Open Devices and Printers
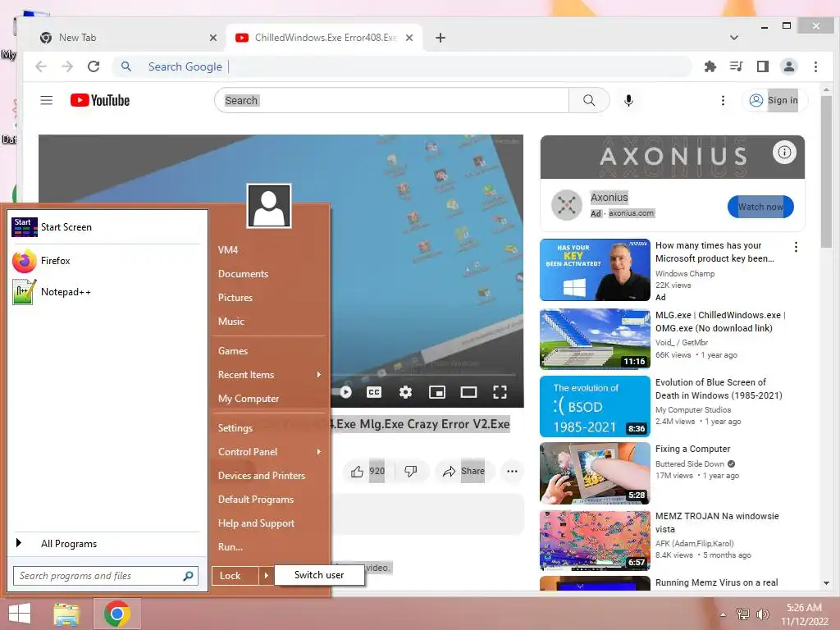Screen dimensions: 840x630 click(x=269, y=475)
